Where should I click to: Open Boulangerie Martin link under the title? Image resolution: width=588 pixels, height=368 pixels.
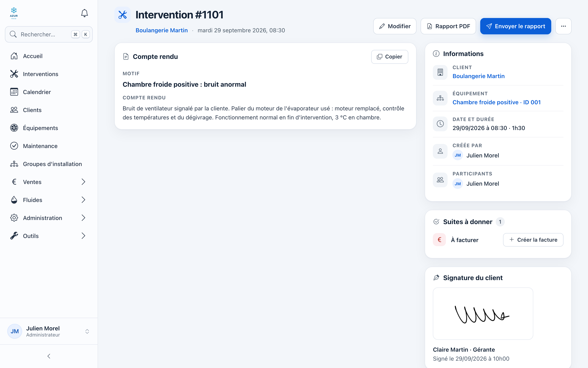(x=161, y=30)
